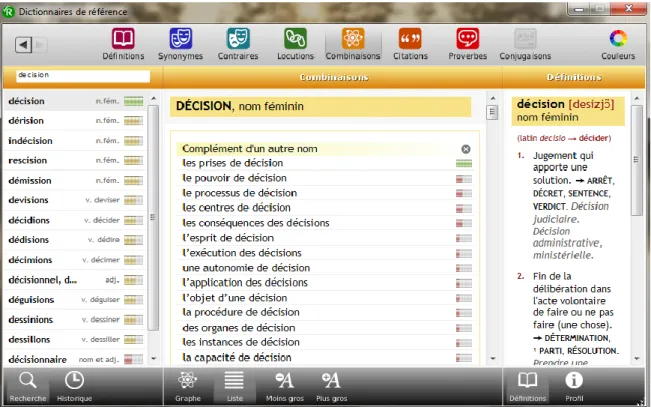Select décimions in the word list
The height and width of the screenshot is (407, 651).
[x=76, y=260]
